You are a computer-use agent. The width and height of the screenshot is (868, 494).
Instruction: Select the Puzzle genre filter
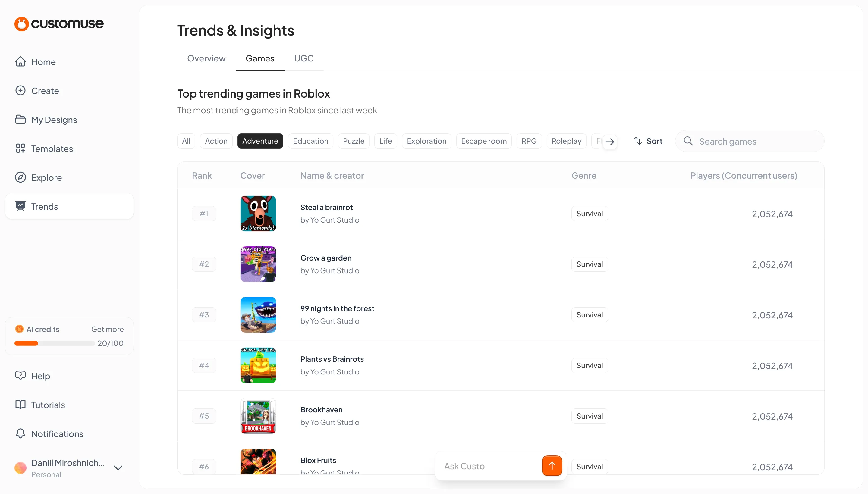[x=353, y=141]
